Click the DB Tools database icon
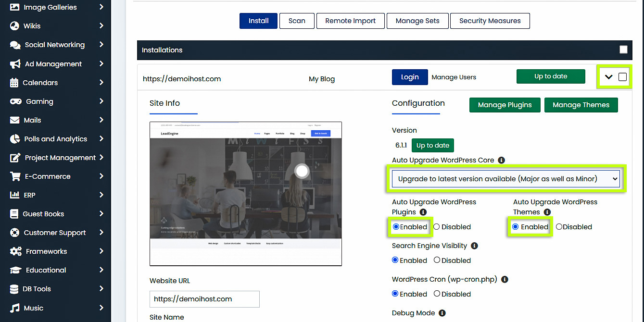Viewport: 644px width, 322px height. coord(14,289)
